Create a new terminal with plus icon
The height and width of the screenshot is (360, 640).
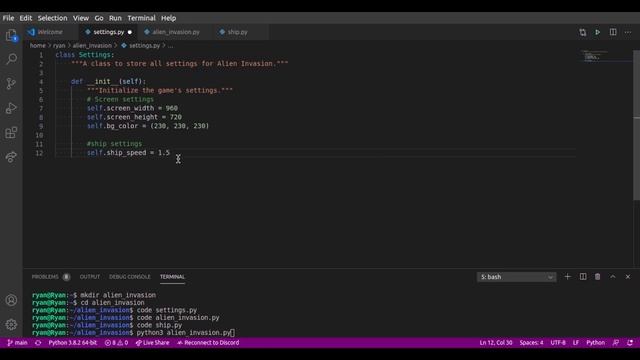pyautogui.click(x=567, y=277)
